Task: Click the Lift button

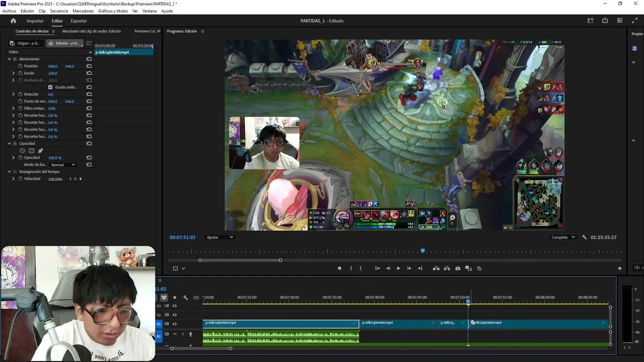Action: 436,268
